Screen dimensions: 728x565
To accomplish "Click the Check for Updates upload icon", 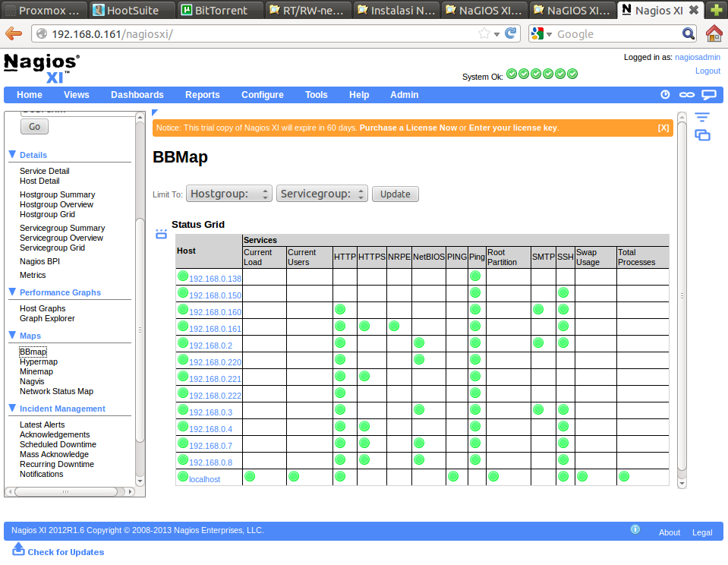I will coord(18,549).
